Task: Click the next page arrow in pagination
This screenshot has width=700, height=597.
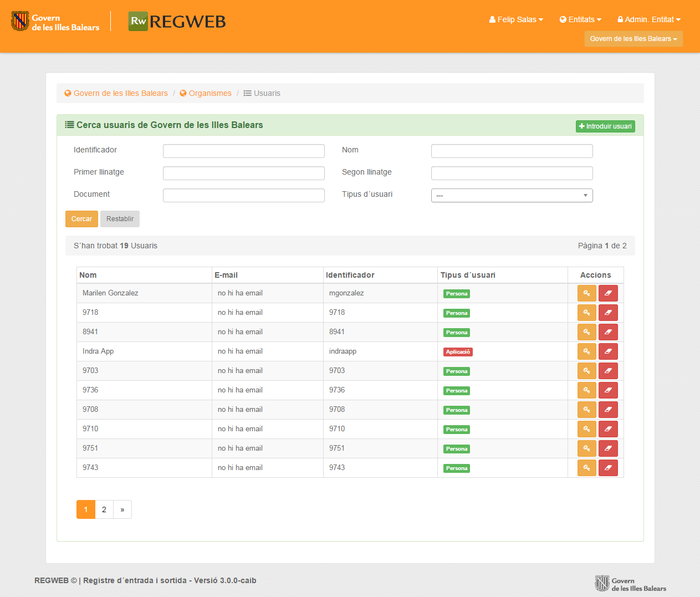Action: (122, 509)
